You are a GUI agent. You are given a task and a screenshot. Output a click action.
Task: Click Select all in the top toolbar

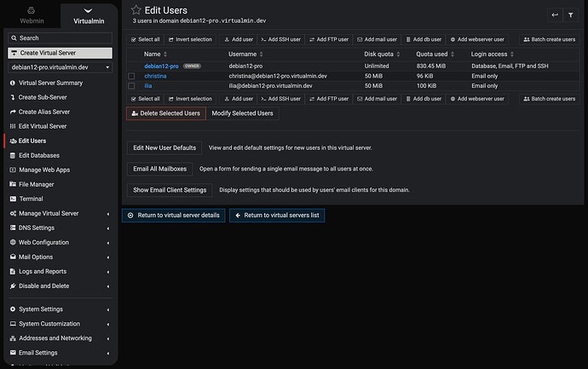(x=145, y=39)
